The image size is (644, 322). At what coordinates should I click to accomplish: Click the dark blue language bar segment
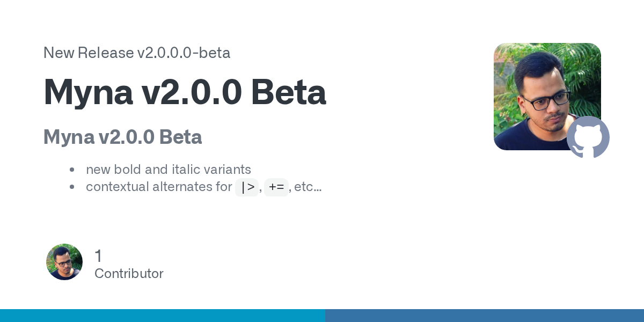[x=484, y=316]
